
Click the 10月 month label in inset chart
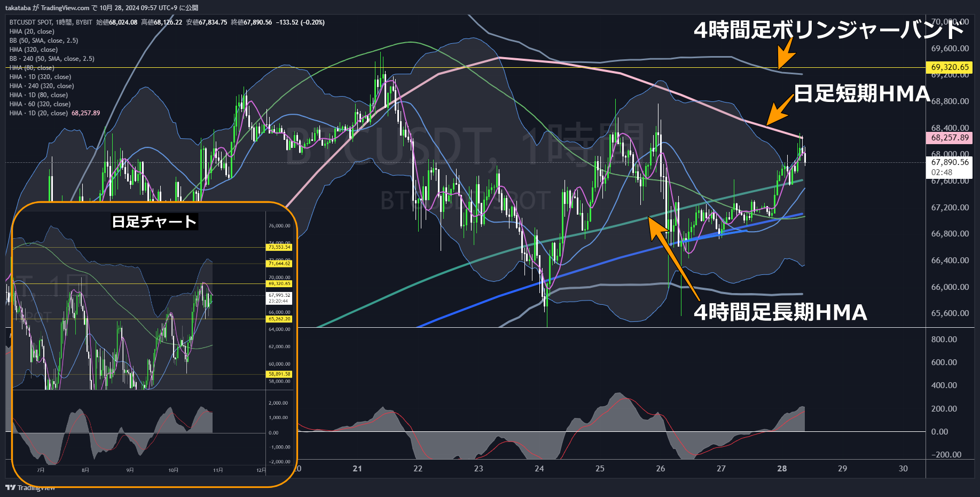[173, 470]
